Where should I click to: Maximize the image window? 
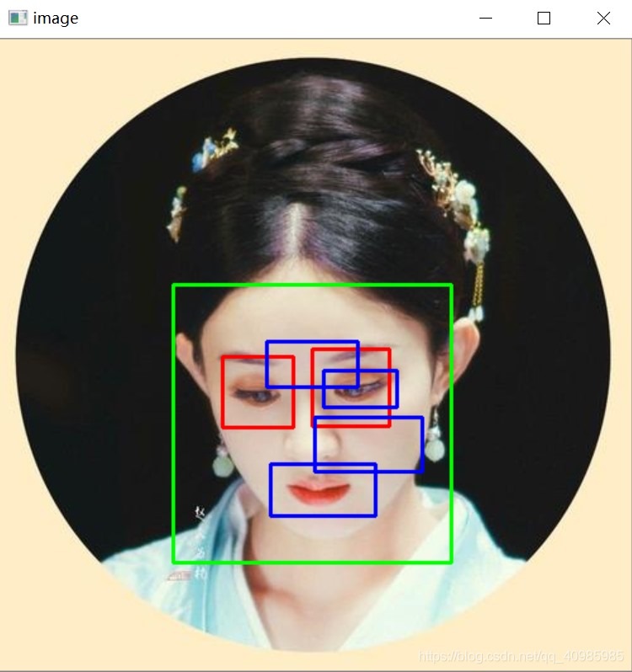coord(544,18)
